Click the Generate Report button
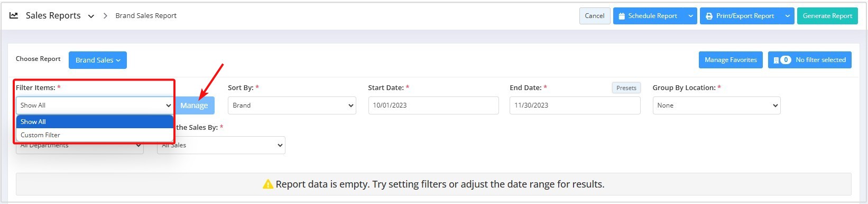 pyautogui.click(x=827, y=16)
